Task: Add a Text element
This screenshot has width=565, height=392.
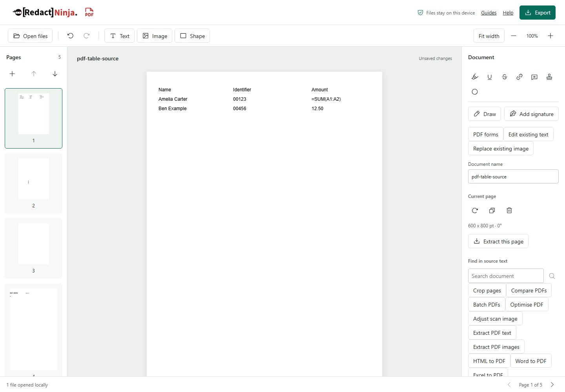Action: pyautogui.click(x=120, y=36)
